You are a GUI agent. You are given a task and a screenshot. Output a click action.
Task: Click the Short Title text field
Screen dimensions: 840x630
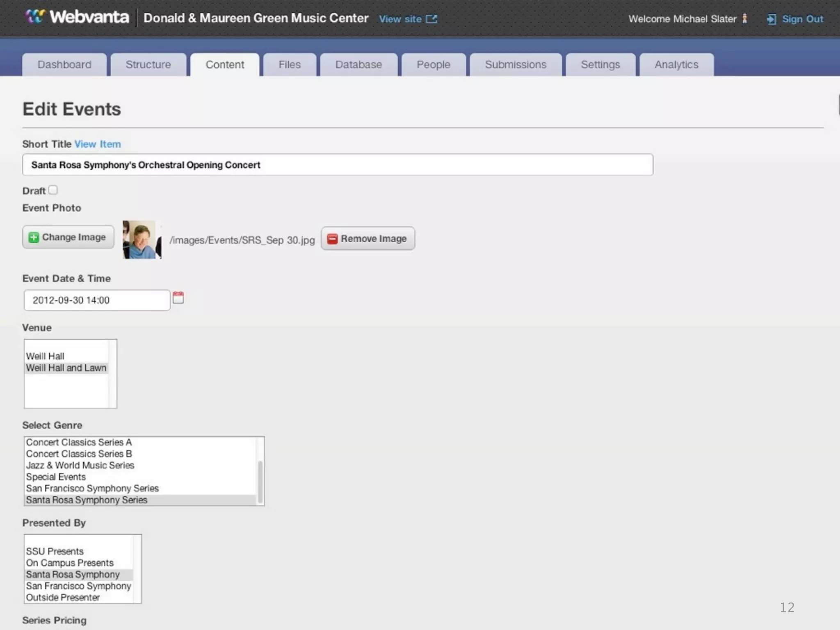[x=337, y=165]
